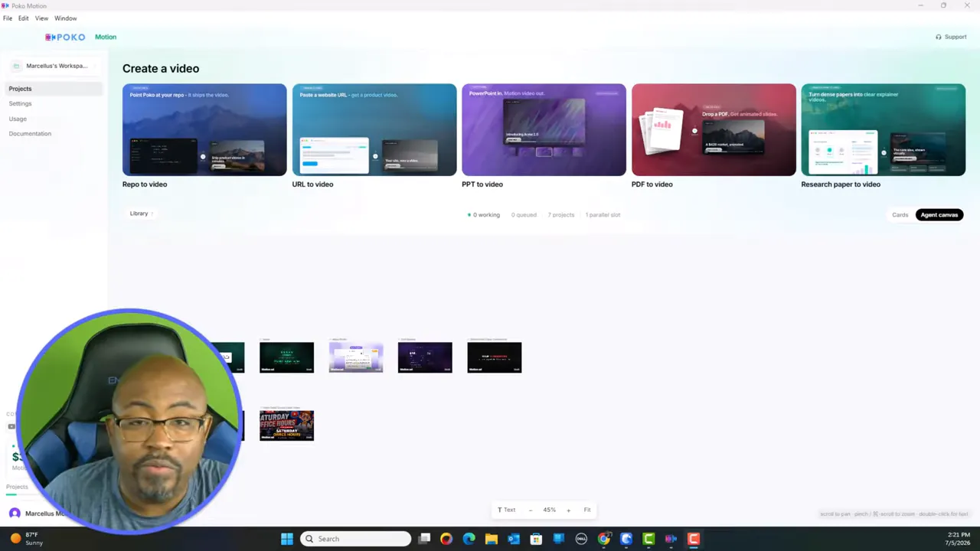Choose the URL to video card
This screenshot has height=551, width=980.
pyautogui.click(x=374, y=129)
